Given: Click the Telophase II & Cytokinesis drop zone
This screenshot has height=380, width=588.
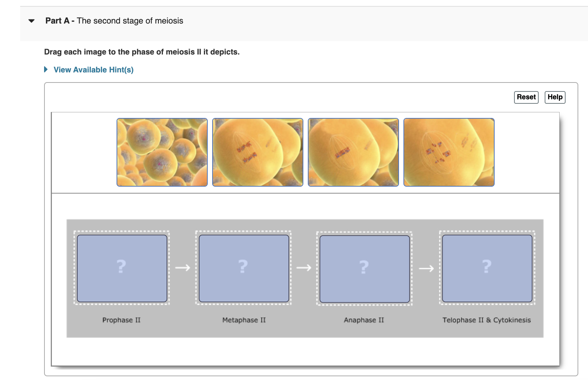Looking at the screenshot, I should click(486, 268).
